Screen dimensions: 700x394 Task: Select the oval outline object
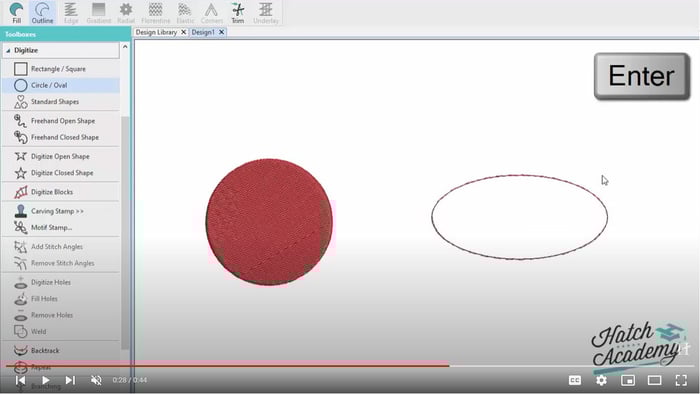tap(520, 217)
